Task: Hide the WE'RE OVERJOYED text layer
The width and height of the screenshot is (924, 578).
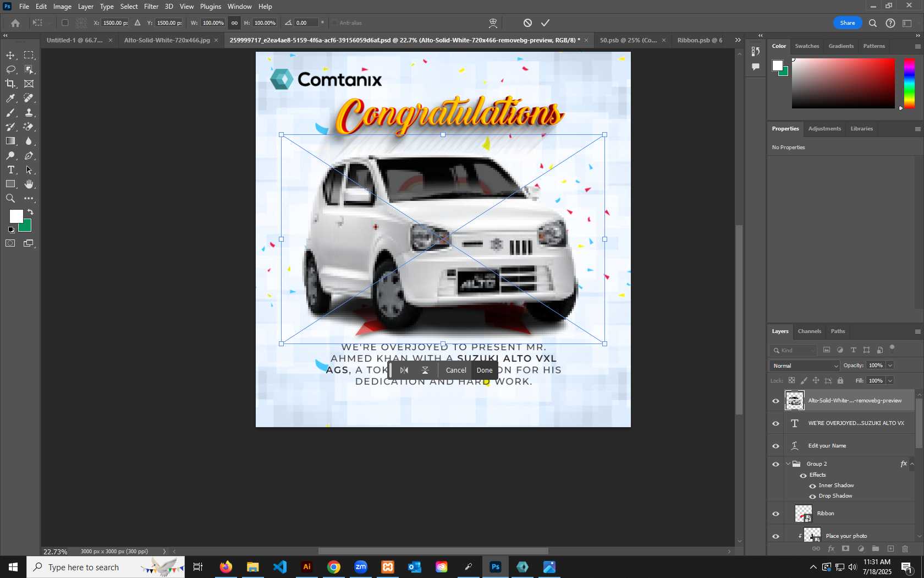Action: pos(776,423)
